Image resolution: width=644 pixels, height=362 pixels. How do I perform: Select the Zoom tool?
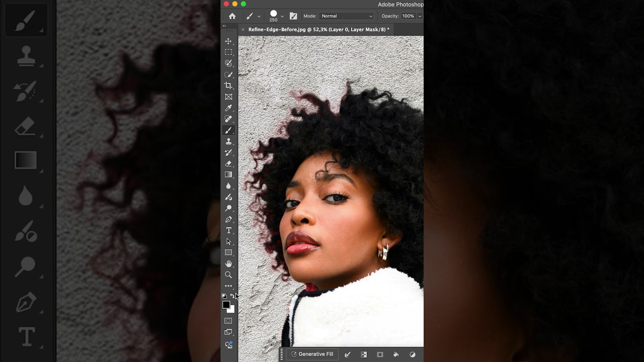(228, 275)
